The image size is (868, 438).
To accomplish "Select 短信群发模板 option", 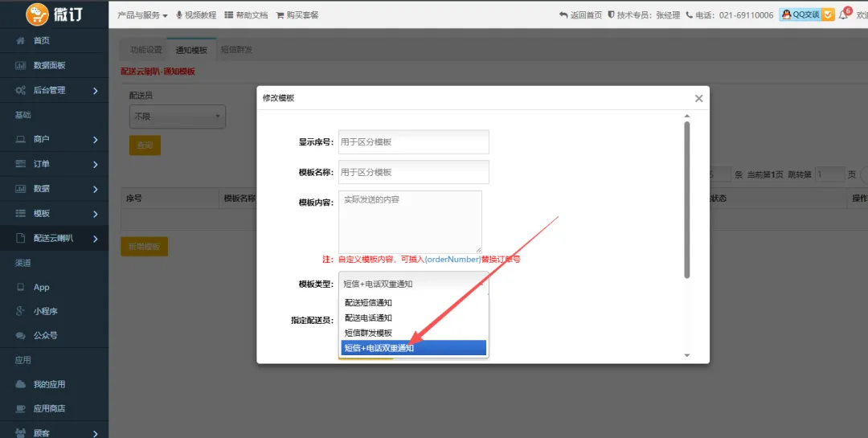I will pyautogui.click(x=414, y=333).
